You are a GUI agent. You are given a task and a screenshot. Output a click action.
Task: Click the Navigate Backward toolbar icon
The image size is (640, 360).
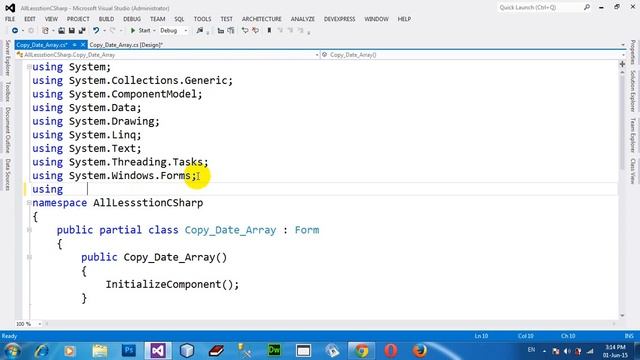pos(15,31)
